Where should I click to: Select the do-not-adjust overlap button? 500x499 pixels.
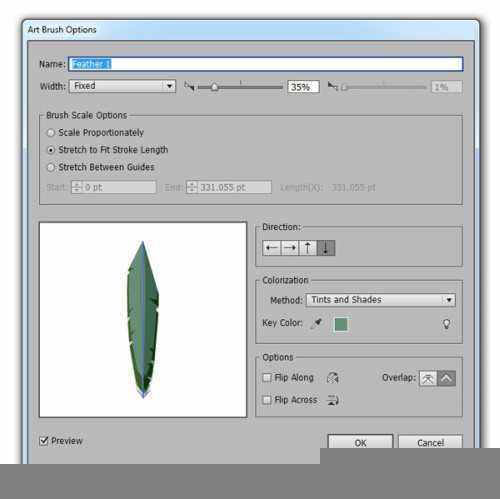[428, 378]
